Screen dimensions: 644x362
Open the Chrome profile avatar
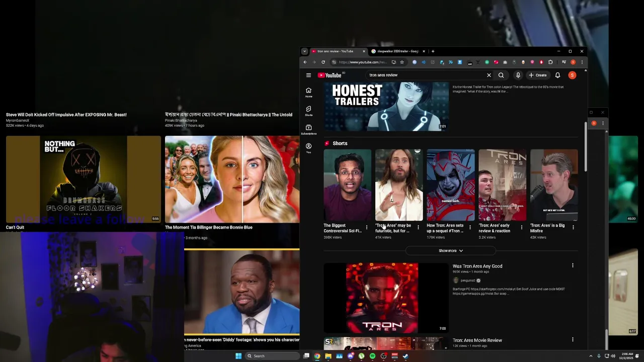[x=573, y=62]
